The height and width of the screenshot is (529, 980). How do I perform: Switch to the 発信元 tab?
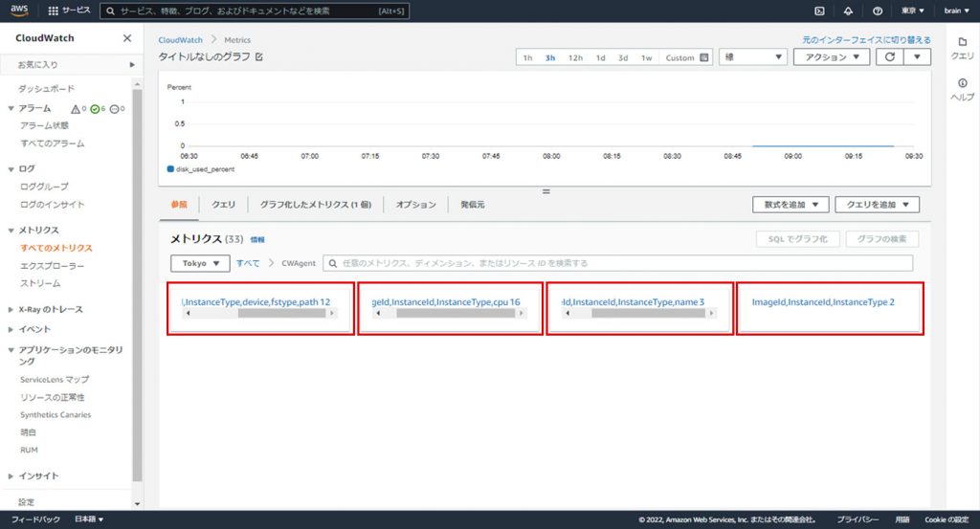tap(473, 204)
